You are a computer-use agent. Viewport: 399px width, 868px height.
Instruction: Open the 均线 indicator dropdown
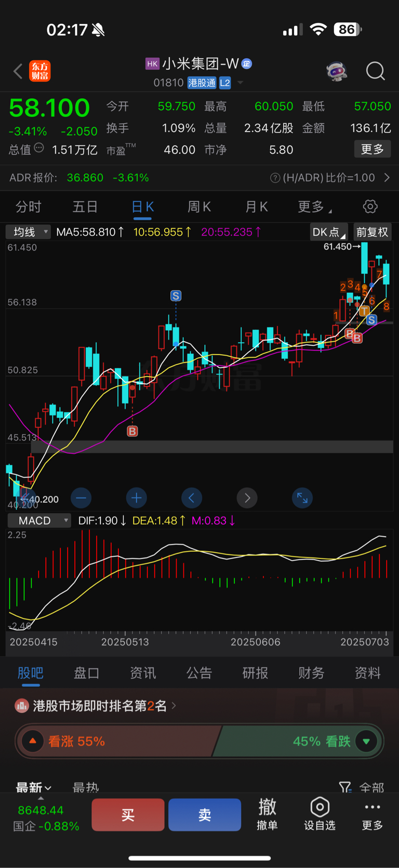click(28, 232)
